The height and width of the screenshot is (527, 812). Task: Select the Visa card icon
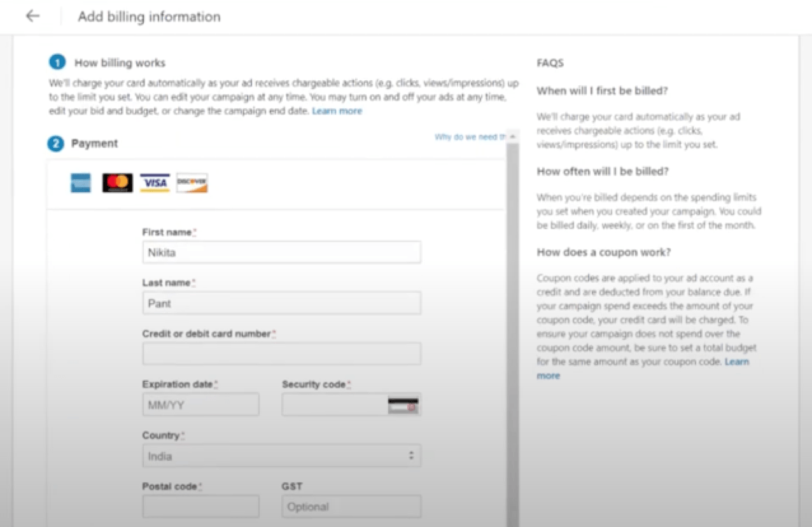[x=154, y=183]
